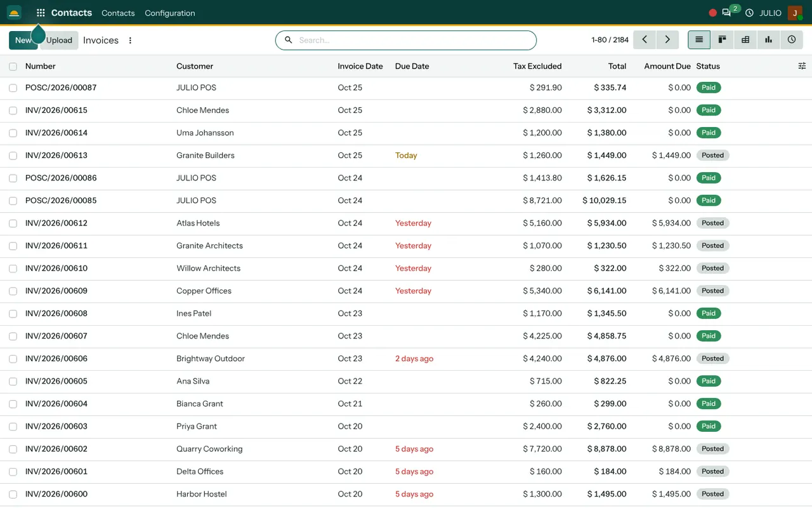Switch to the pivot table view
The image size is (812, 508).
[745, 40]
